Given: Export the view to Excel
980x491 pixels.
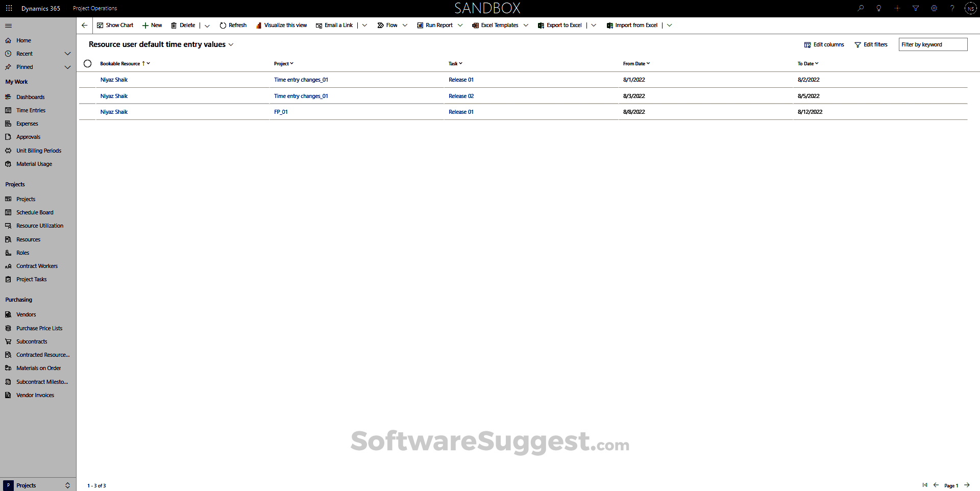Looking at the screenshot, I should pyautogui.click(x=559, y=25).
